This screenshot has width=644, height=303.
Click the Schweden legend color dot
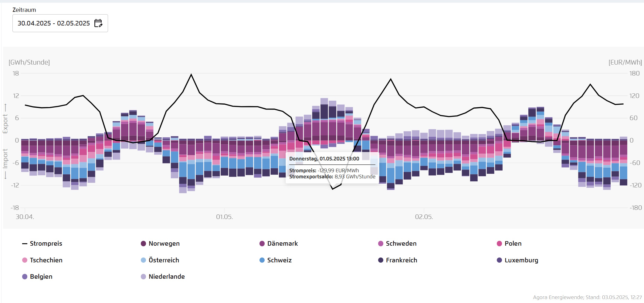(x=381, y=244)
